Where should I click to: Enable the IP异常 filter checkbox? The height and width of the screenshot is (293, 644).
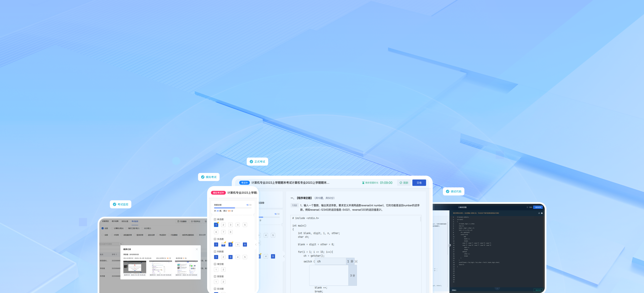[x=112, y=235]
